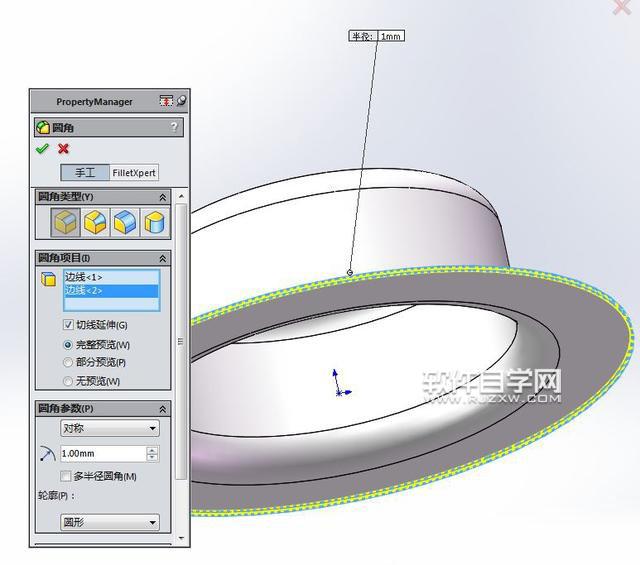Collapse the 圆角类型 section
The width and height of the screenshot is (640, 565).
[162, 197]
